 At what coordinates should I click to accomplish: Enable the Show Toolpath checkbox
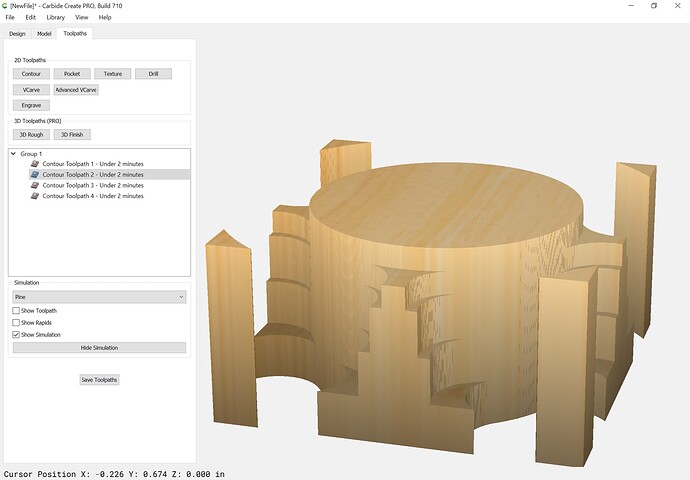pos(16,311)
